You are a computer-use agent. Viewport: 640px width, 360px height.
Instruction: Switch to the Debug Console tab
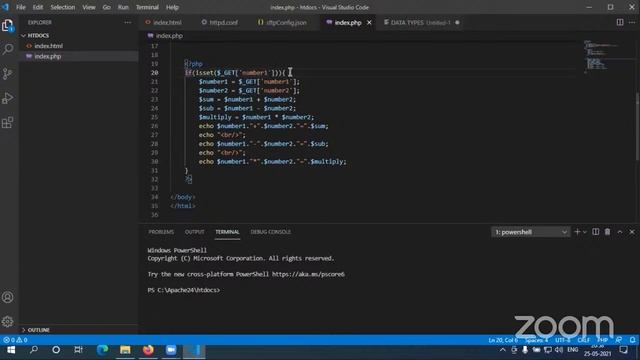click(x=271, y=232)
